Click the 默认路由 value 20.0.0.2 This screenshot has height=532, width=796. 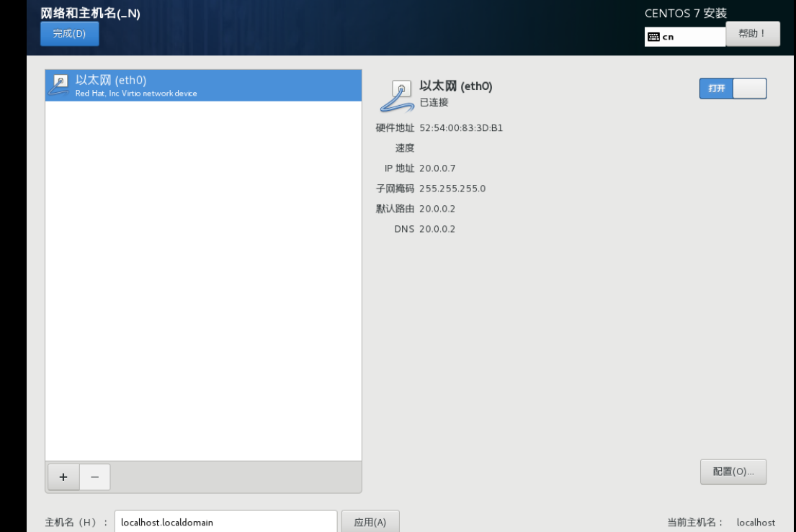pos(437,209)
